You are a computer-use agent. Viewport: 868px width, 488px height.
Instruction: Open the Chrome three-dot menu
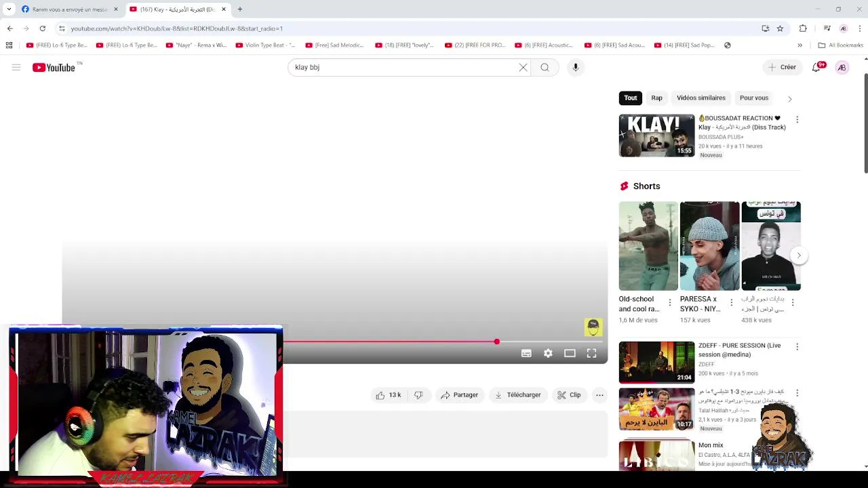tap(860, 28)
